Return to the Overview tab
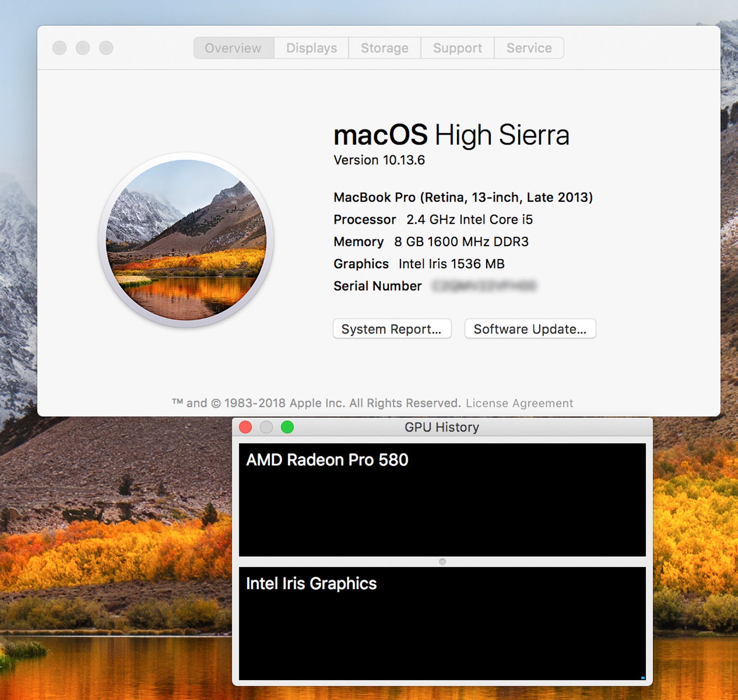Image resolution: width=738 pixels, height=700 pixels. click(232, 48)
